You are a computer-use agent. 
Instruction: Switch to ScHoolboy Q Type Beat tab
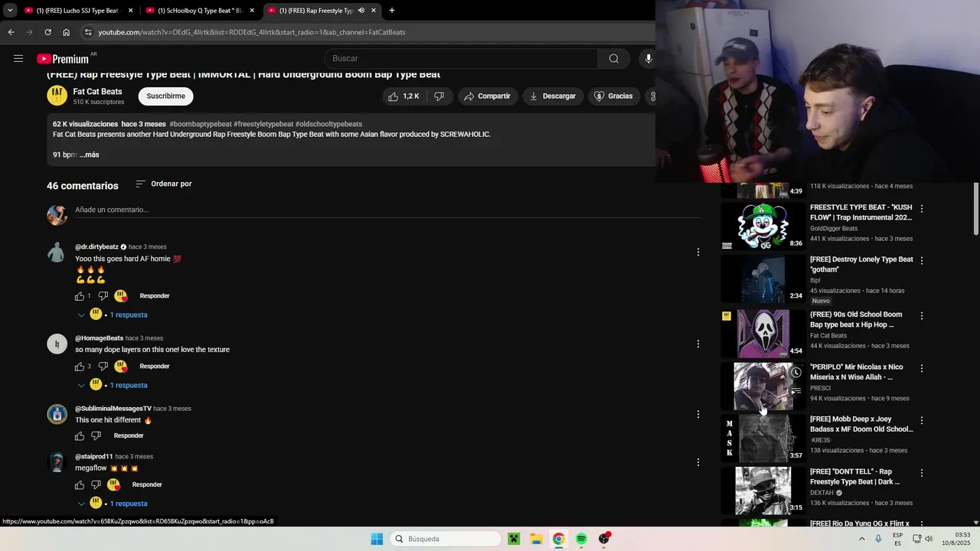[x=199, y=11]
